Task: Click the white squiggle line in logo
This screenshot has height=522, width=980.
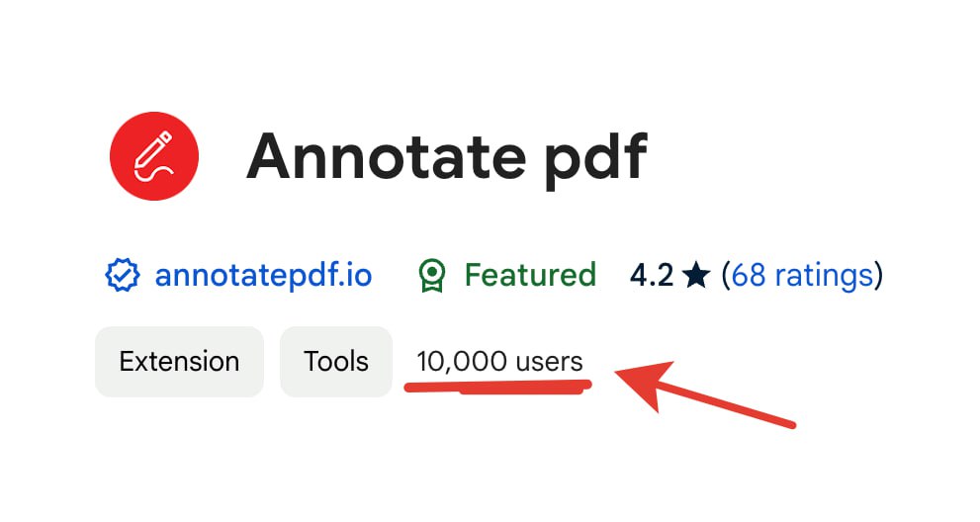Action: point(158,176)
